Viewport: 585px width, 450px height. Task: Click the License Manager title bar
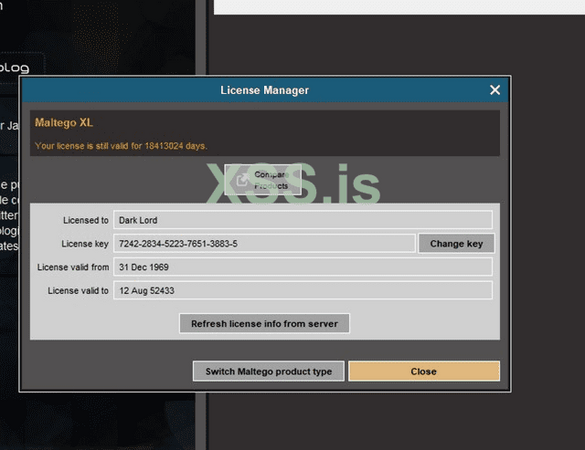pyautogui.click(x=265, y=90)
